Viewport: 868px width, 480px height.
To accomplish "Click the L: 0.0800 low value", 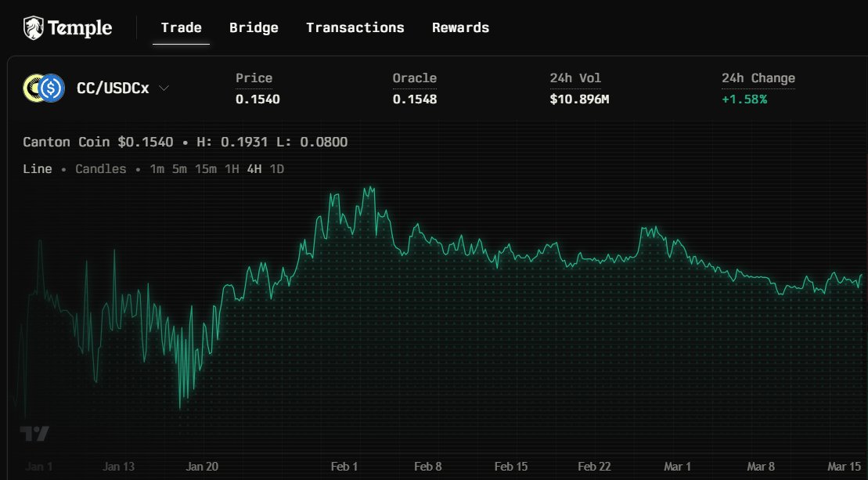I will [312, 142].
